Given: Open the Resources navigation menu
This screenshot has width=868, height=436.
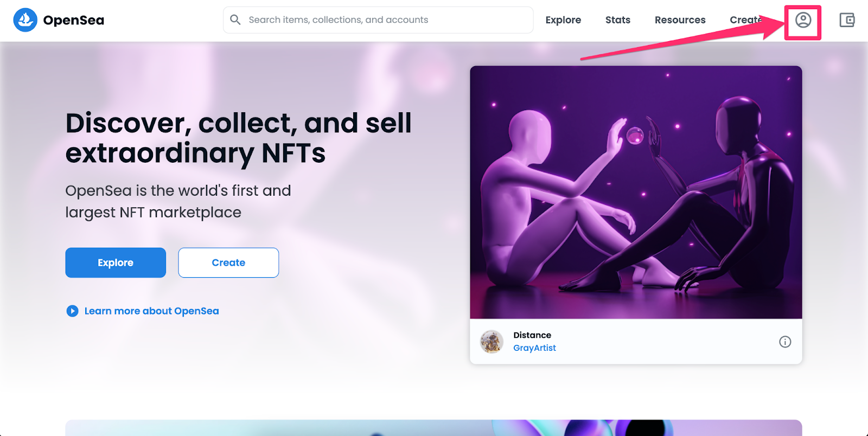Looking at the screenshot, I should [680, 20].
